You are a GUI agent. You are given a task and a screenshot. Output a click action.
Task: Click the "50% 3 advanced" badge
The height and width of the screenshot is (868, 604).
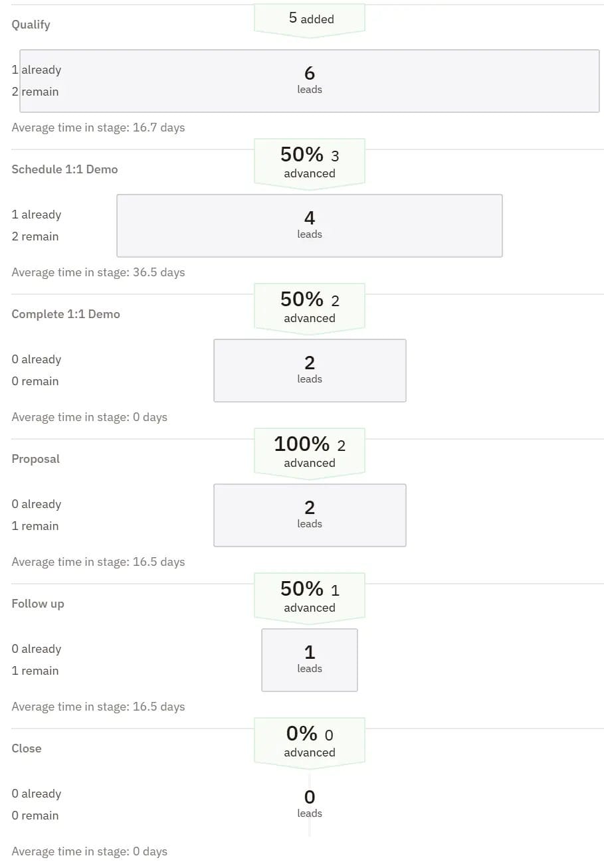coord(310,163)
